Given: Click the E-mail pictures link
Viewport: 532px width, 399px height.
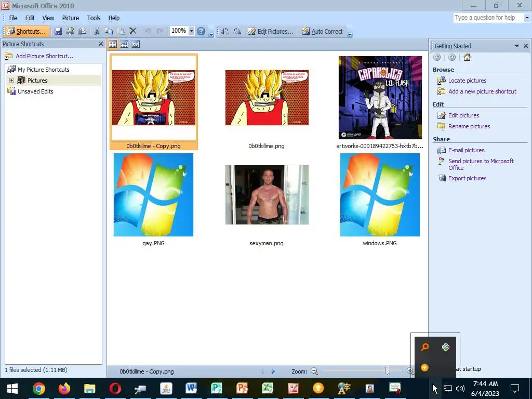Looking at the screenshot, I should 466,150.
